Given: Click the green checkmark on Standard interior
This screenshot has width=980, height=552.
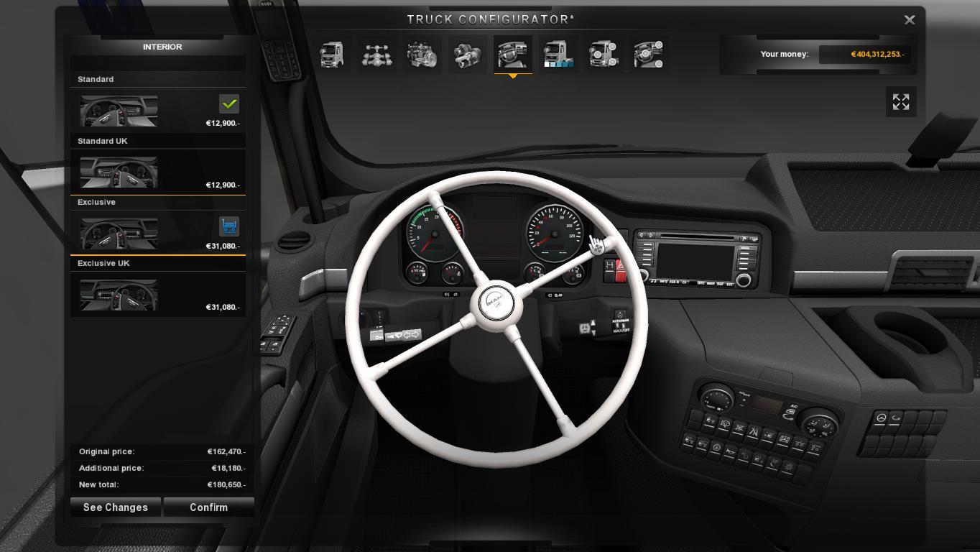Looking at the screenshot, I should click(229, 104).
